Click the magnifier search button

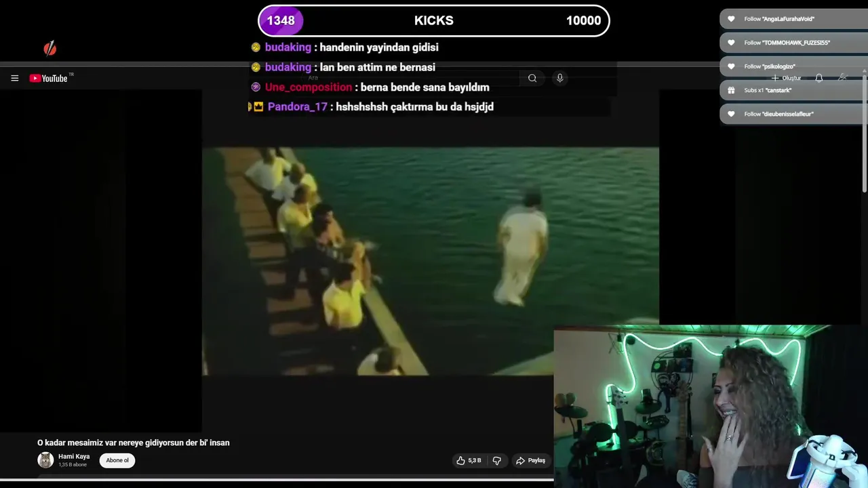532,78
